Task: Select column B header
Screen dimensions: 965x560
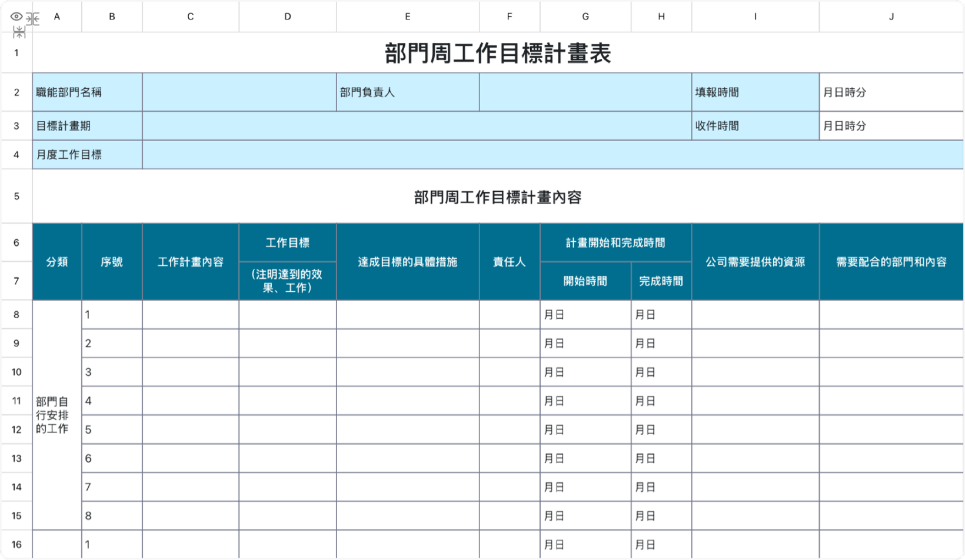Action: click(x=112, y=16)
